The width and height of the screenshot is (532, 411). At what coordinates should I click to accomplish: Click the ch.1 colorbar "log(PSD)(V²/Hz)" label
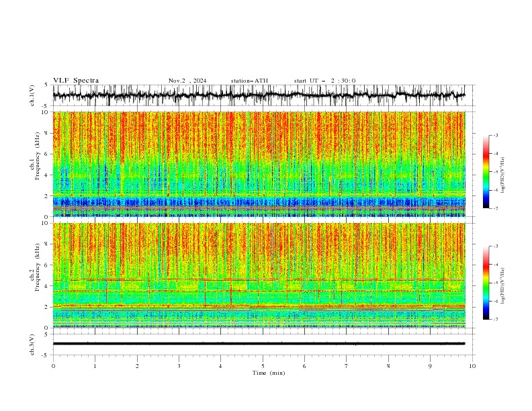click(x=503, y=175)
